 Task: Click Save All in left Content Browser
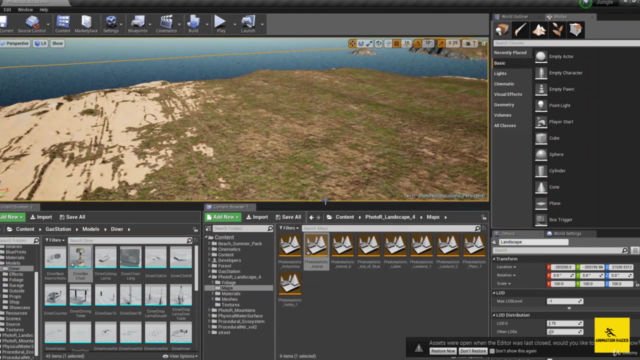72,217
